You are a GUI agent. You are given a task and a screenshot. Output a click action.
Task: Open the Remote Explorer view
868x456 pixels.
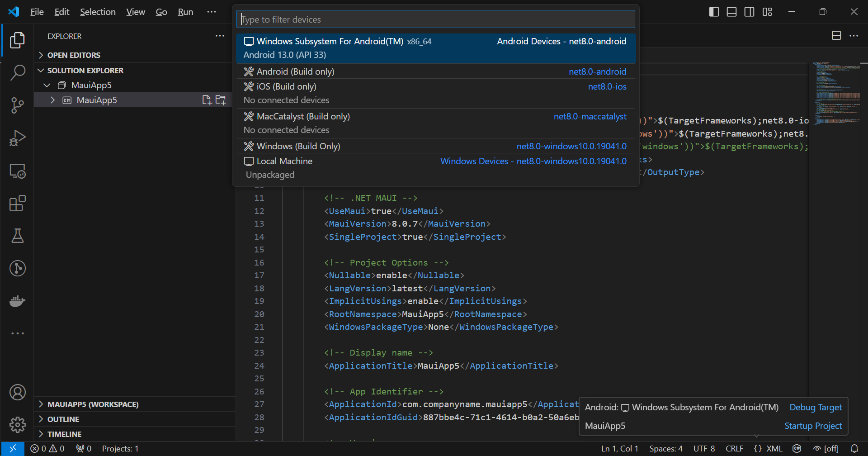tap(17, 171)
